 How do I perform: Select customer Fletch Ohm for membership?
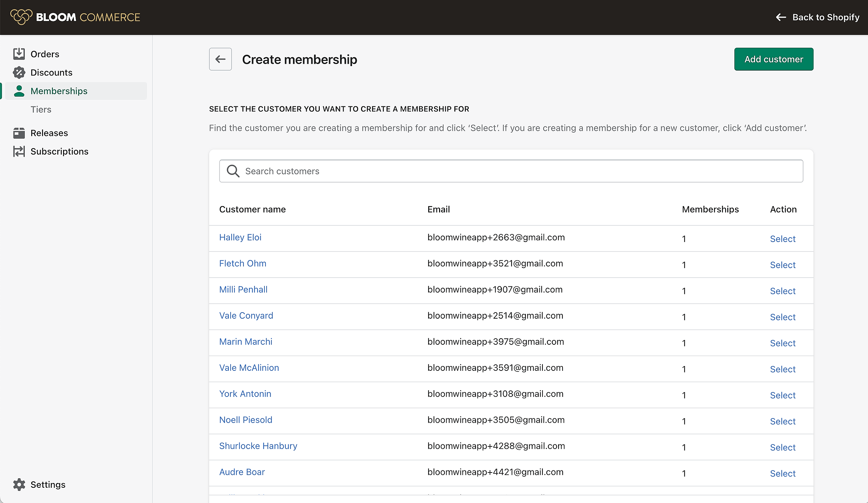(x=782, y=265)
